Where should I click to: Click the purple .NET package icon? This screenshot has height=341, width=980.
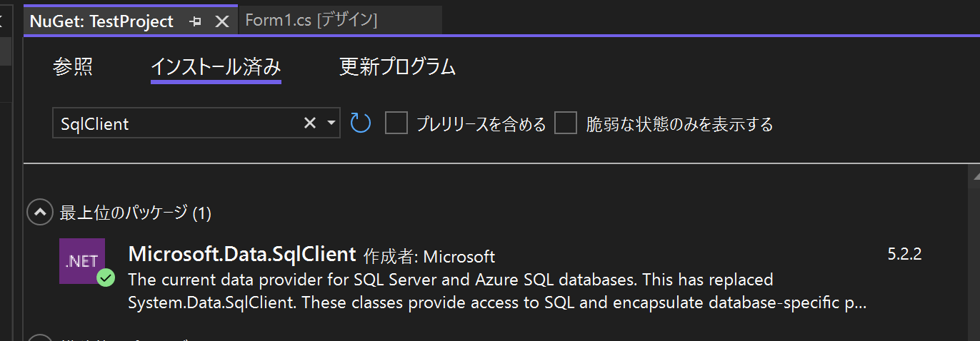point(82,260)
